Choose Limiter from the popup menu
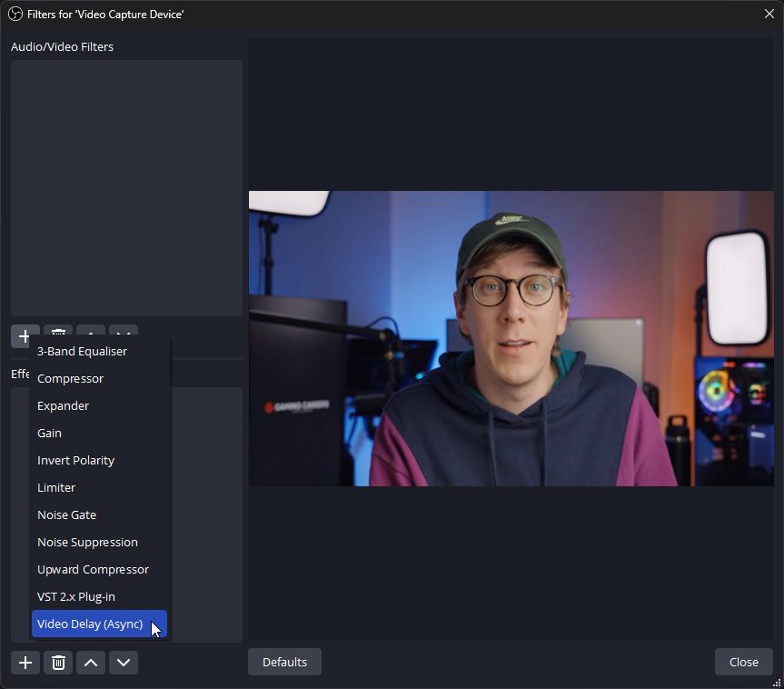 (56, 487)
